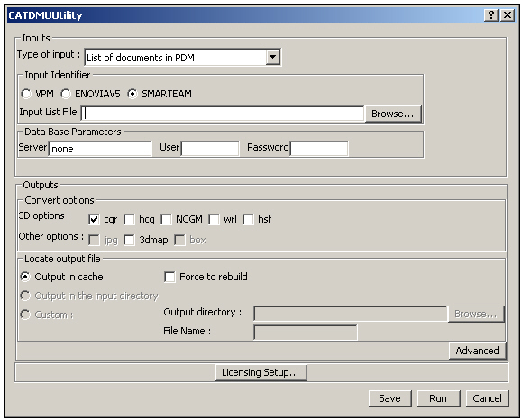This screenshot has width=522, height=420.
Task: Open Licensing Setup dialog
Action: click(261, 372)
